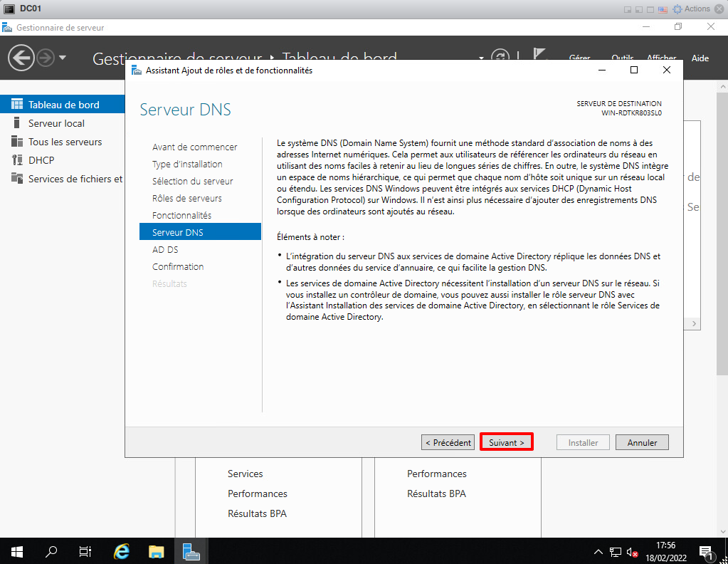Open the Aide menu

700,58
